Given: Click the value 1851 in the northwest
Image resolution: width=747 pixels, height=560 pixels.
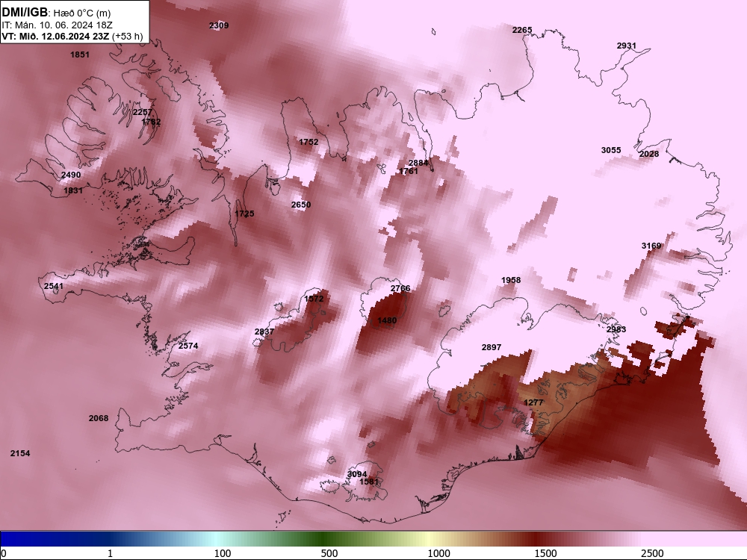Looking at the screenshot, I should (x=80, y=55).
